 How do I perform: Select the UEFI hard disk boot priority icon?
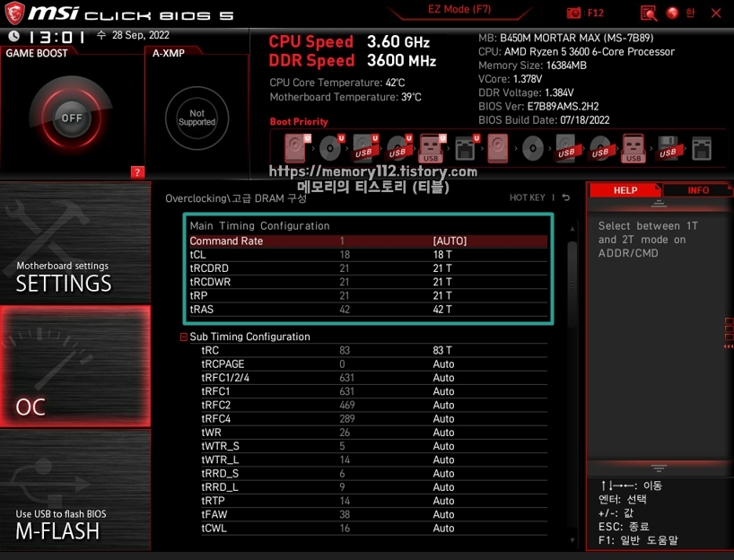point(297,148)
